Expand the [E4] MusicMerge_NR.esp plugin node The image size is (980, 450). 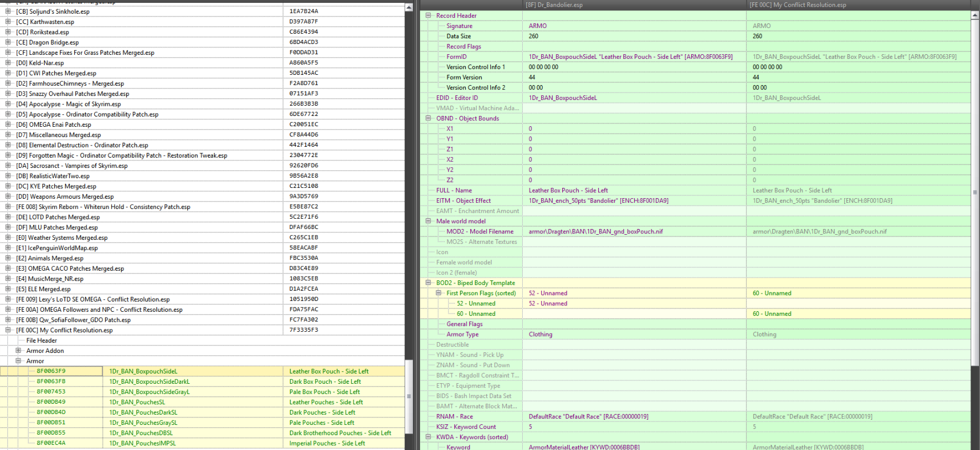coord(8,279)
